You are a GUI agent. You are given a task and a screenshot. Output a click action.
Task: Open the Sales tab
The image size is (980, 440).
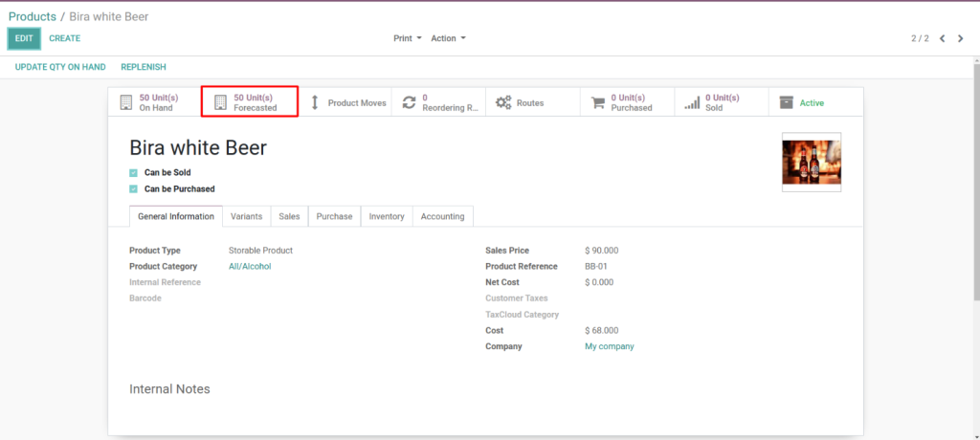[289, 216]
